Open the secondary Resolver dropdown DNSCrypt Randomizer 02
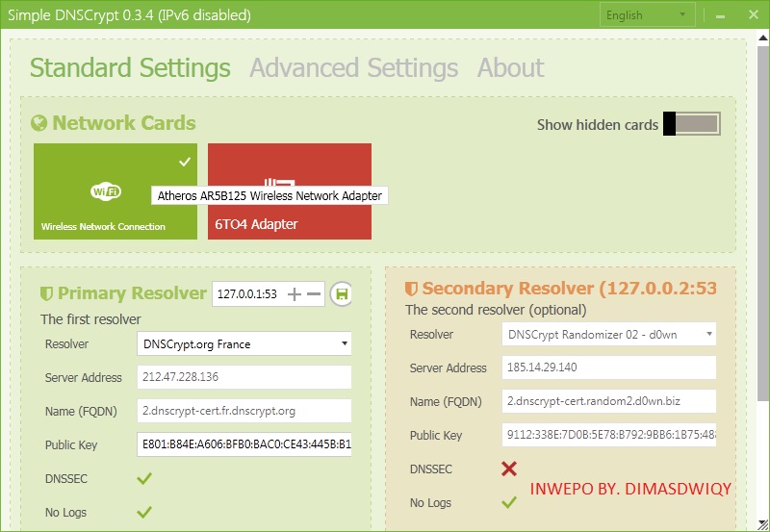The width and height of the screenshot is (770, 532). (609, 334)
